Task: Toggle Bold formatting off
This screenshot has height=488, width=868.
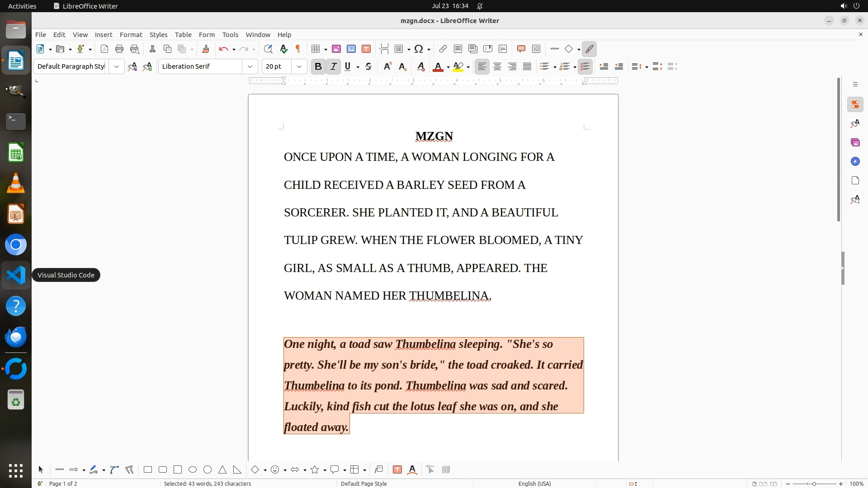Action: 318,66
